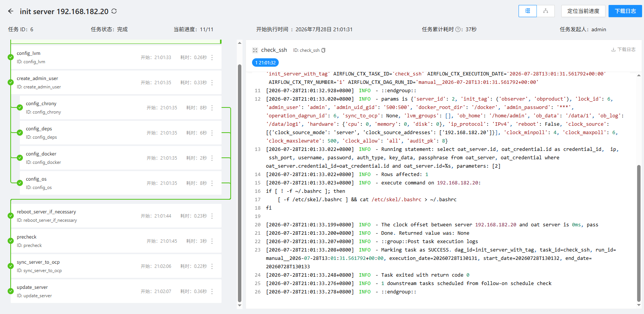Screen dimensions: 644x314
Task: Open the help icon beside 任务累计耗时
Action: point(458,29)
